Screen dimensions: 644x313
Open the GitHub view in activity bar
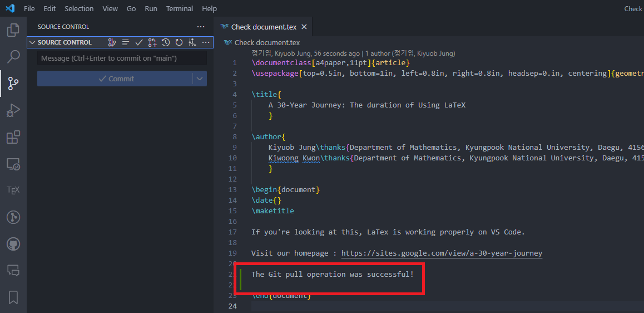pyautogui.click(x=13, y=244)
